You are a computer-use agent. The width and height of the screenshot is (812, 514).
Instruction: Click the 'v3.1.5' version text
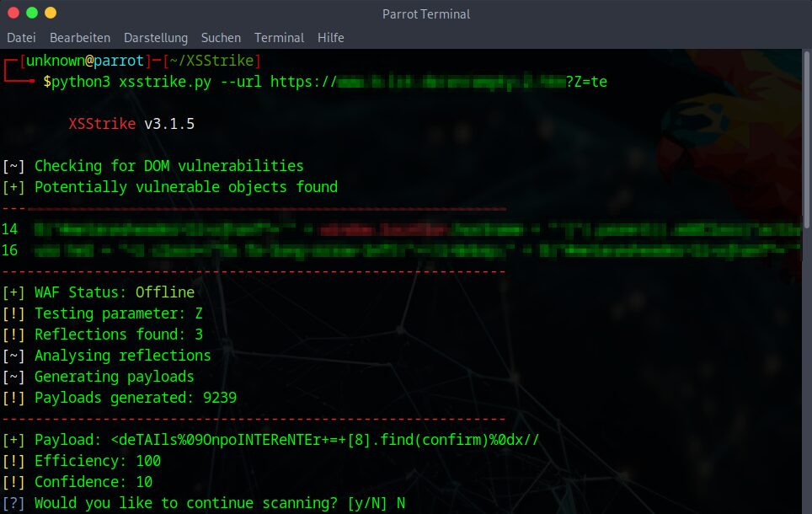169,124
